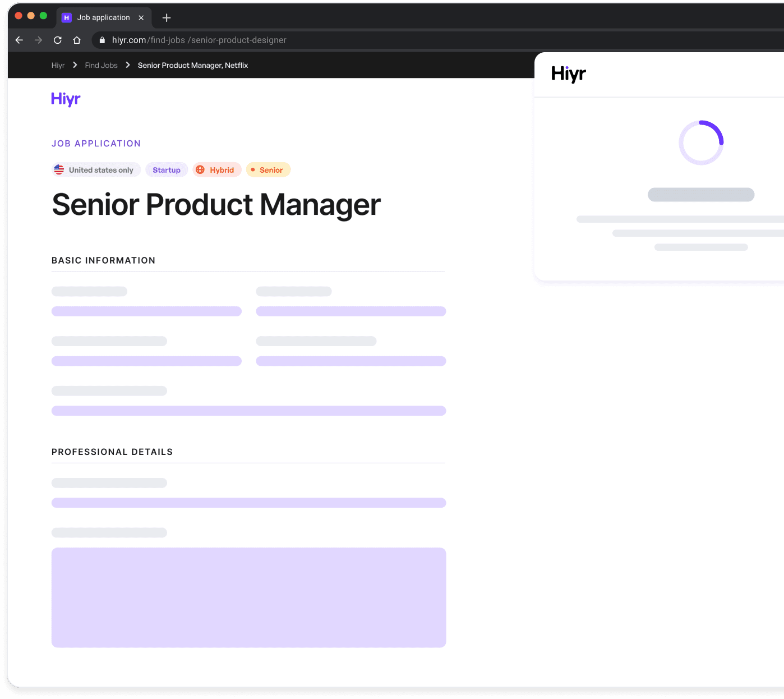784x699 pixels.
Task: Click the padlock icon in address bar
Action: coord(102,40)
